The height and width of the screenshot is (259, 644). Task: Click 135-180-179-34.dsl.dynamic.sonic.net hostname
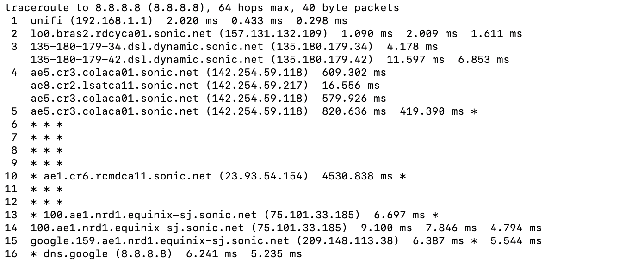point(147,47)
